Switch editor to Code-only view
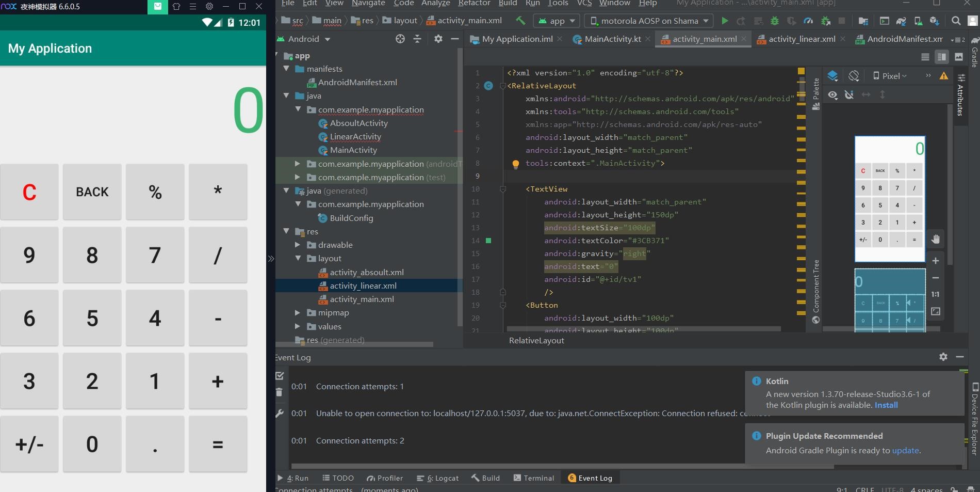Screen dimensions: 980x492 pos(925,57)
